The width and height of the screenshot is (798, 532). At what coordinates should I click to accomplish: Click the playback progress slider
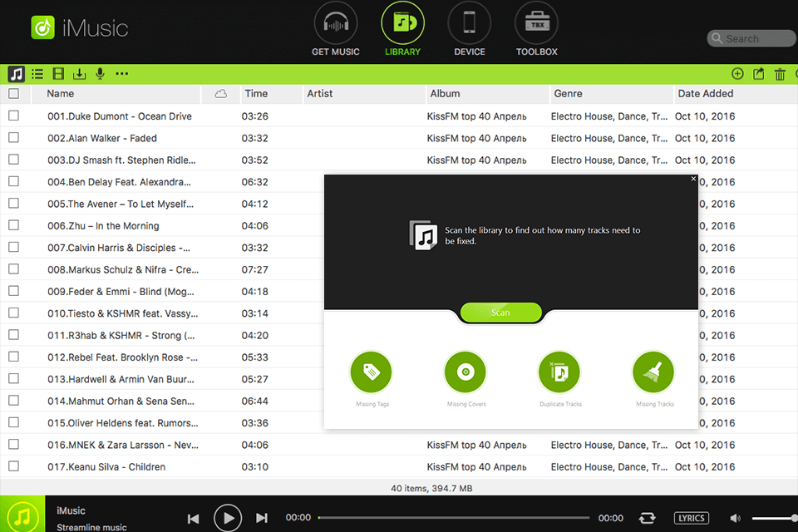click(454, 517)
